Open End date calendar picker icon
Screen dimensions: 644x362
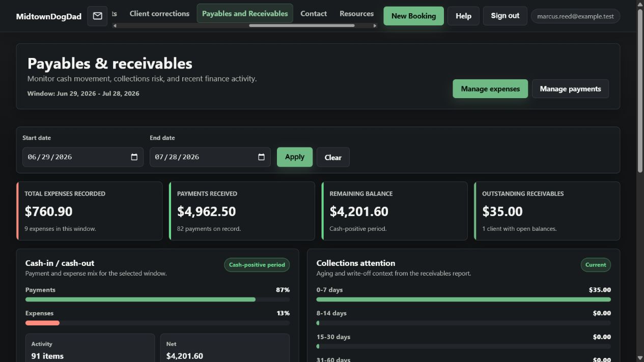pyautogui.click(x=261, y=157)
